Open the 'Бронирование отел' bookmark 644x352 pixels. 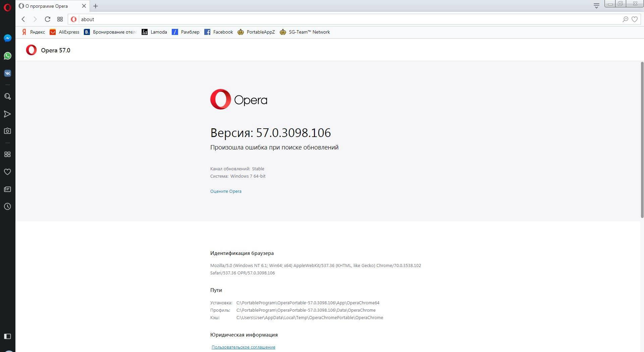(110, 32)
